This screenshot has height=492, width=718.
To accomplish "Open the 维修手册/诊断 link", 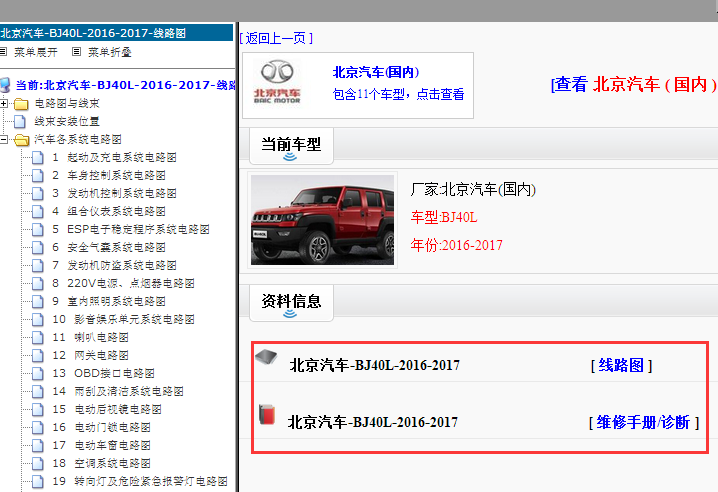I will coord(643,422).
